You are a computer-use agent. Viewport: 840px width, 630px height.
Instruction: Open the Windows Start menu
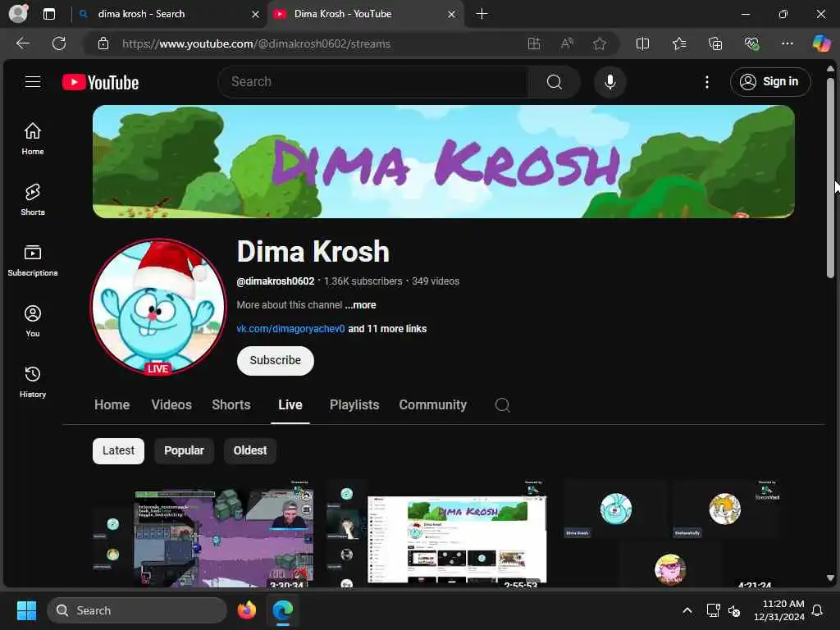point(26,610)
